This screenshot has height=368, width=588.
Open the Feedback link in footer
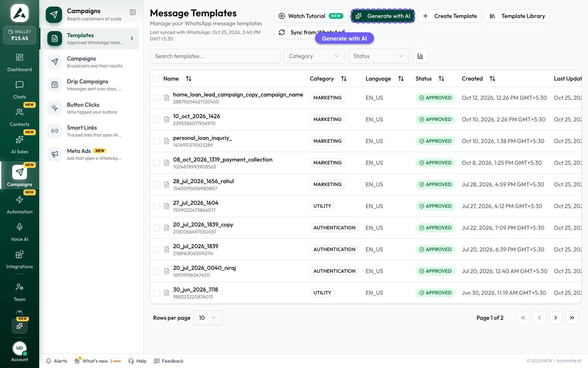(x=169, y=361)
